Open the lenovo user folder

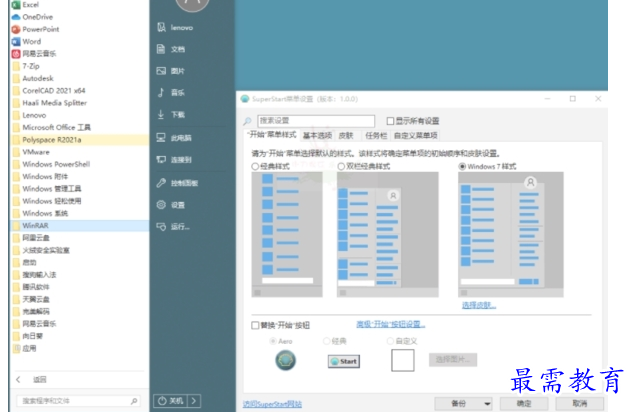tap(175, 27)
